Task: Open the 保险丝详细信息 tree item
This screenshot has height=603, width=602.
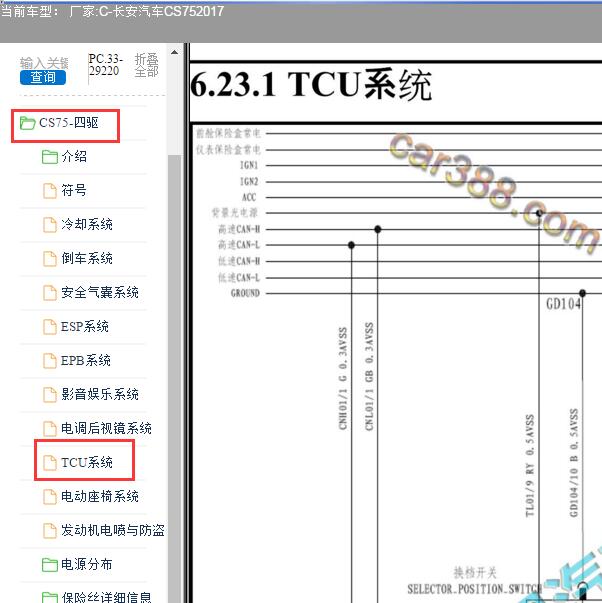Action: (107, 597)
